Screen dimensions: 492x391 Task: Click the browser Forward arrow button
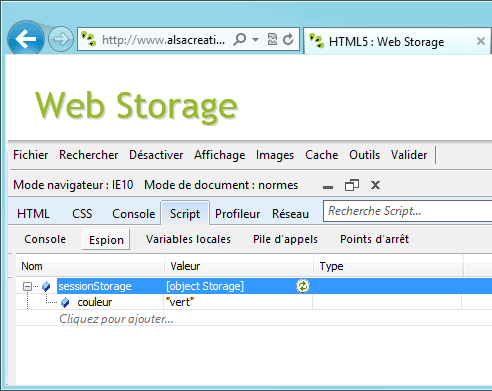(61, 39)
